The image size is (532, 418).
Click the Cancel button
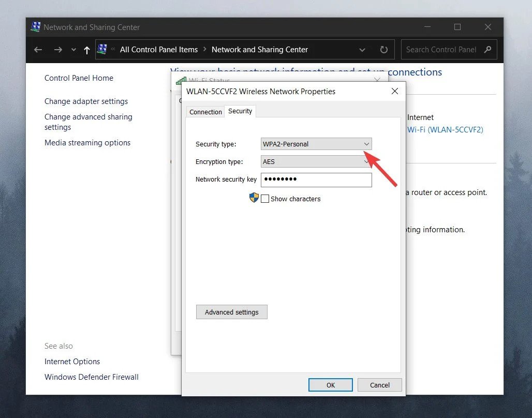[380, 385]
